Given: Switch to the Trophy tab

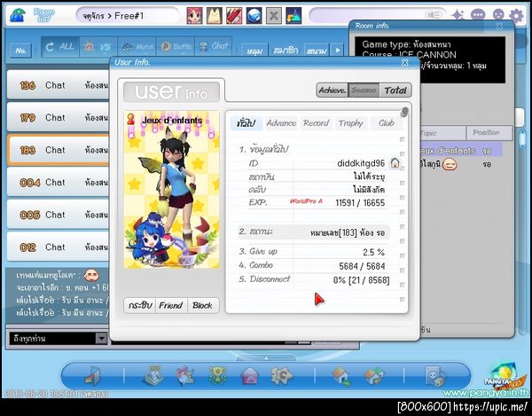Looking at the screenshot, I should click(x=351, y=122).
